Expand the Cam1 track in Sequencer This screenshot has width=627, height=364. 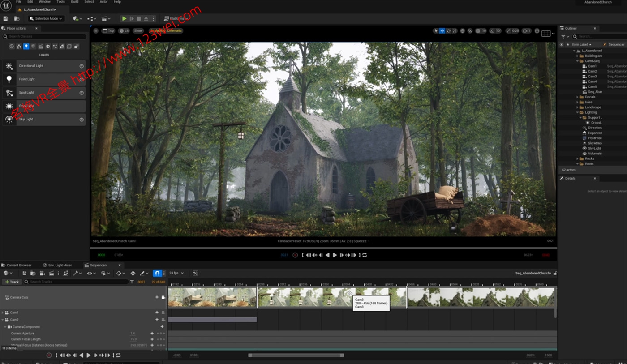point(3,313)
